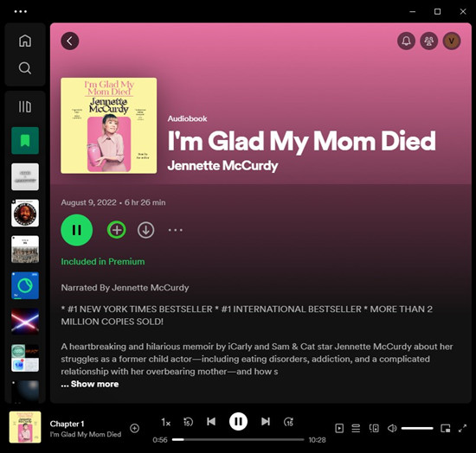The image size is (476, 453).
Task: Skip forward 15 seconds
Action: 288,422
